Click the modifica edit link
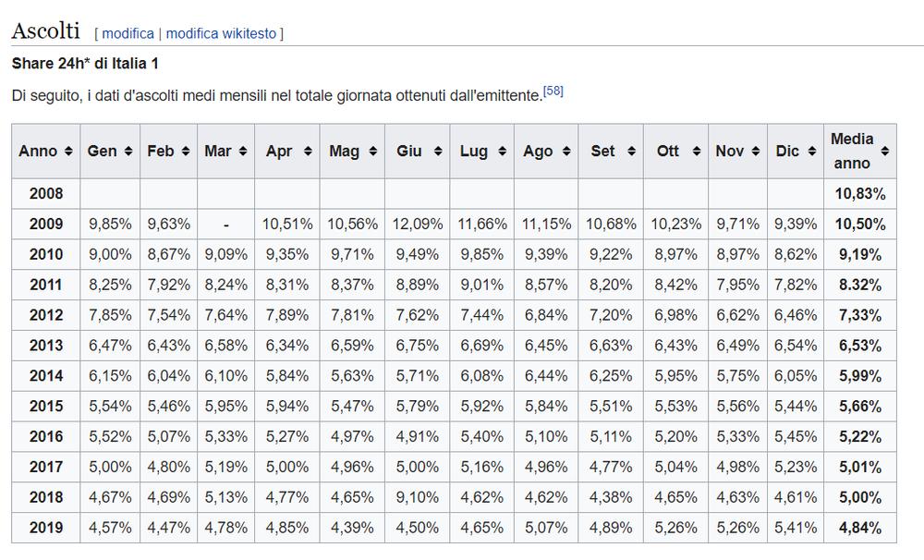The width and height of the screenshot is (924, 560). point(128,33)
